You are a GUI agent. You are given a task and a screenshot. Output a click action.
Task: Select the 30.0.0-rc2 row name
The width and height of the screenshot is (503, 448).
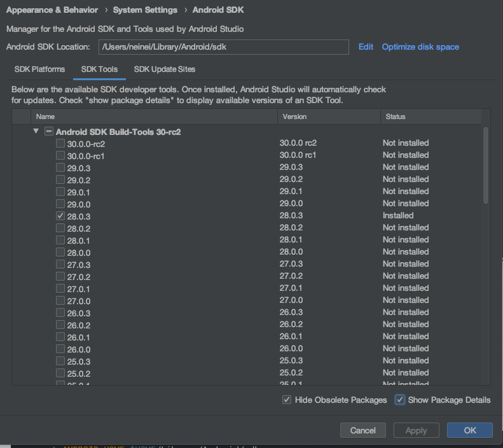point(86,144)
